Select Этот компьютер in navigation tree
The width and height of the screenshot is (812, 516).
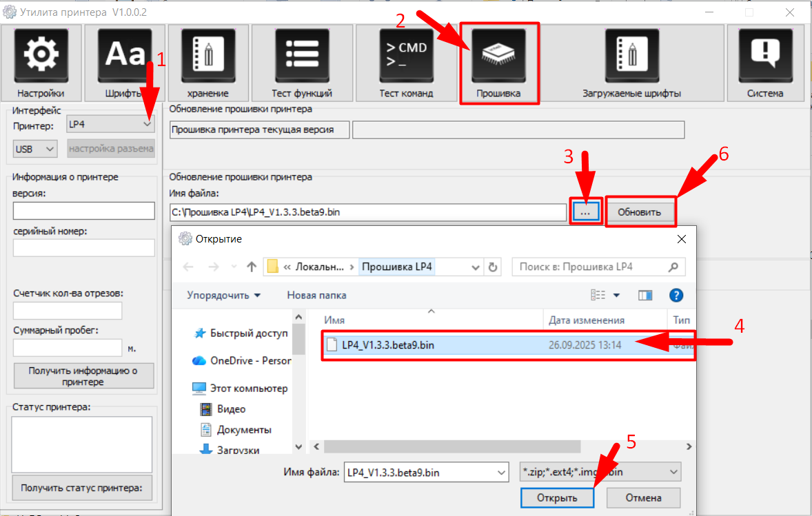(248, 388)
